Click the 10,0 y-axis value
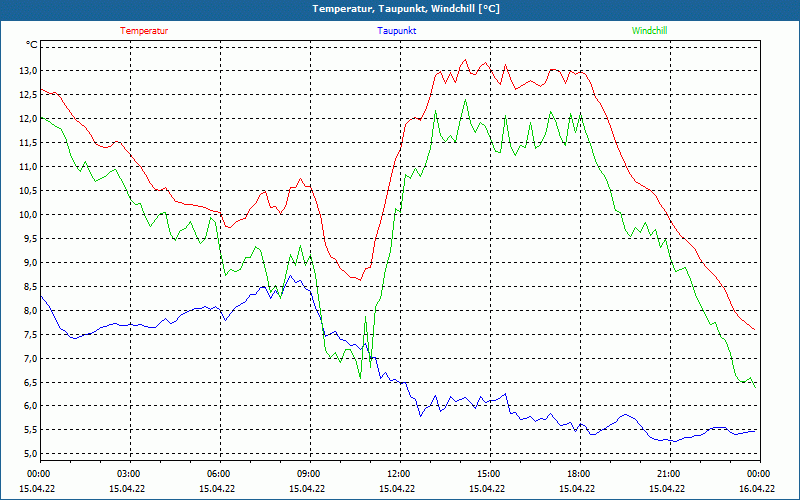The width and height of the screenshot is (800, 500). (29, 215)
